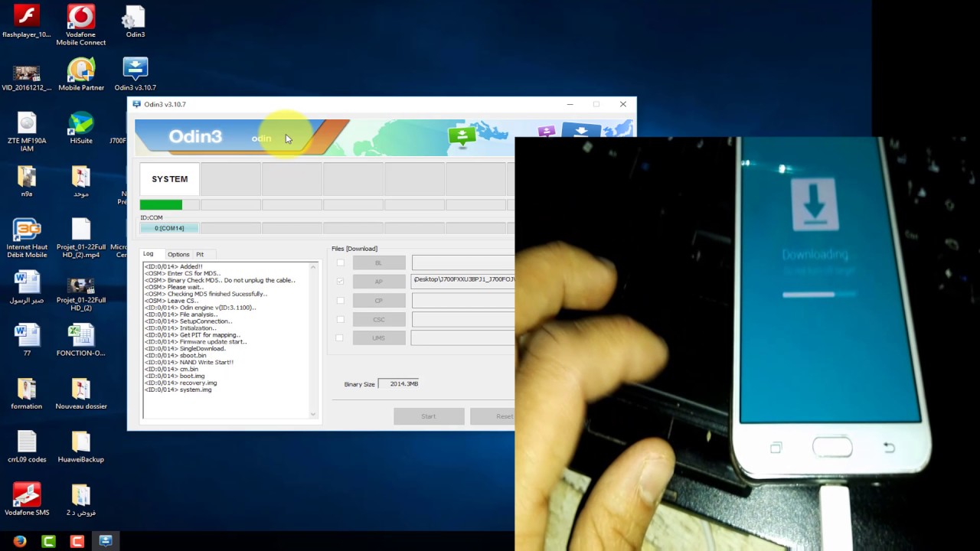980x551 pixels.
Task: Click the SYSTEM status box
Action: pyautogui.click(x=169, y=179)
